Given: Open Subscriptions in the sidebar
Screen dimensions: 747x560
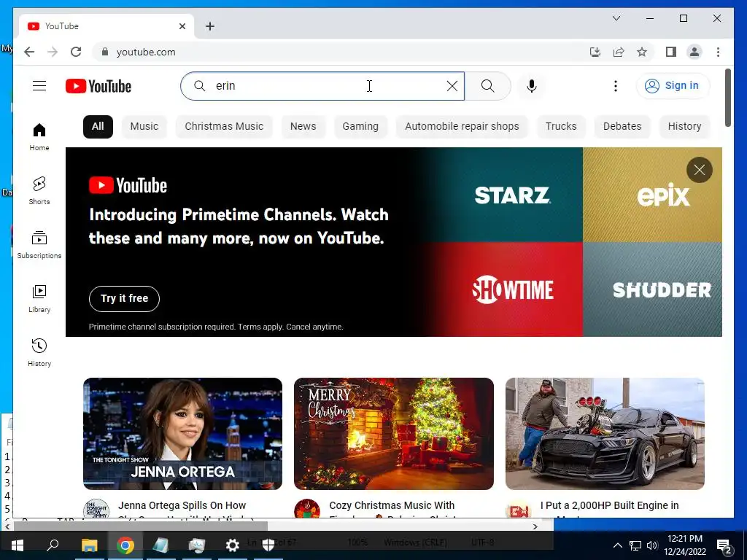Looking at the screenshot, I should (39, 245).
